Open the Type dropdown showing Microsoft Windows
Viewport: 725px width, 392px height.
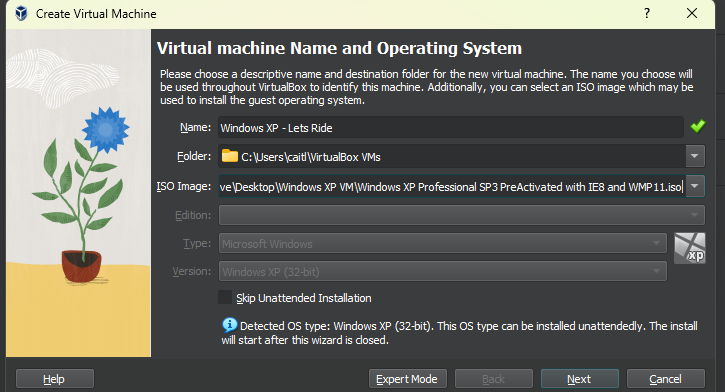pos(442,243)
